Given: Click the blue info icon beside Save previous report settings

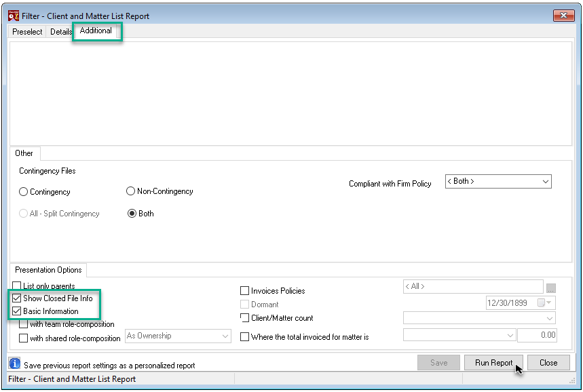Looking at the screenshot, I should tap(14, 363).
